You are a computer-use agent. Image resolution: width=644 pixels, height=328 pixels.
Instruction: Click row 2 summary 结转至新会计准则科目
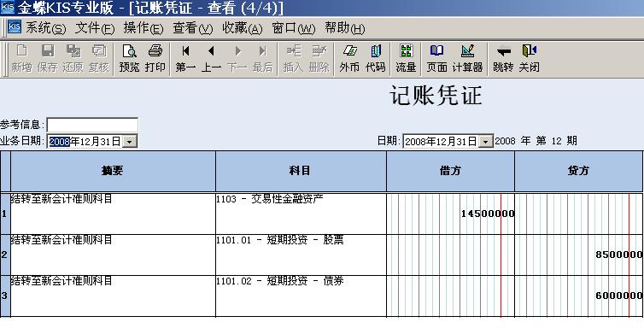(61, 240)
